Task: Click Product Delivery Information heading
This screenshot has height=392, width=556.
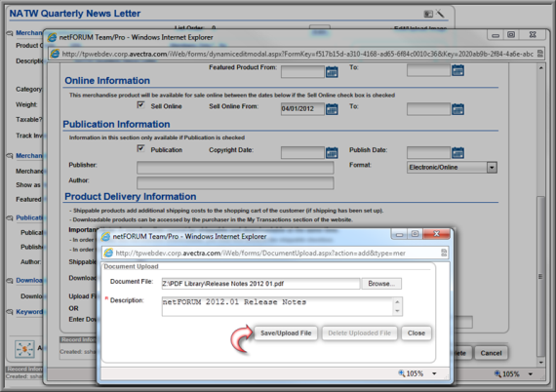Action: click(130, 196)
